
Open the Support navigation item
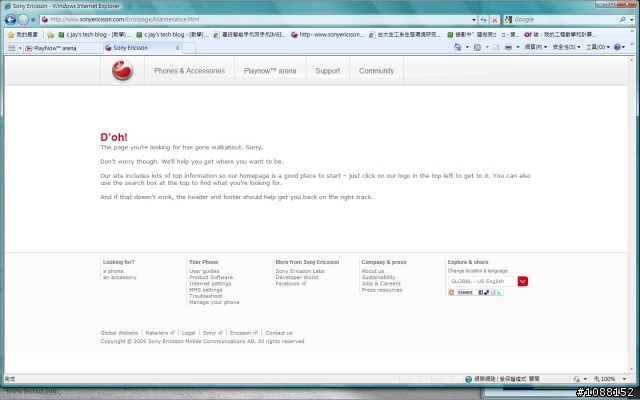coord(327,71)
